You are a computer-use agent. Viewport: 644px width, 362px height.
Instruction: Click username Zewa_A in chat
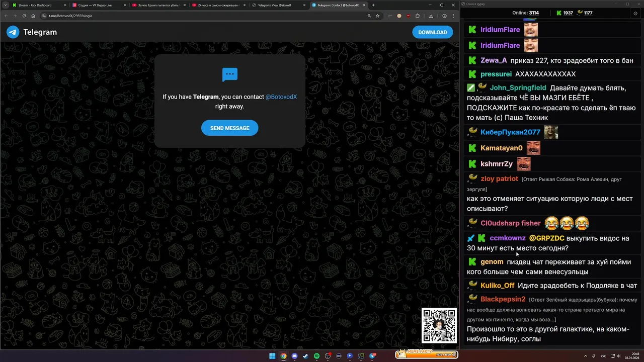coord(494,60)
